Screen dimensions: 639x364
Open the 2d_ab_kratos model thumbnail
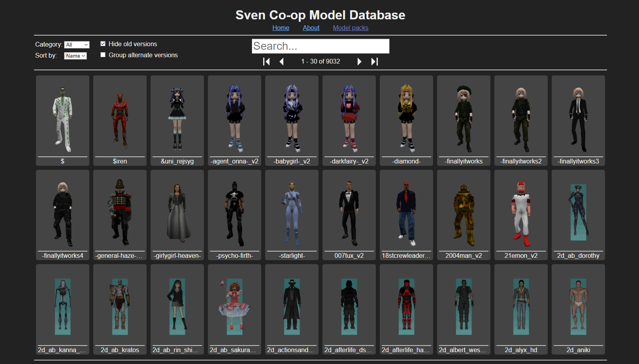[x=120, y=310]
